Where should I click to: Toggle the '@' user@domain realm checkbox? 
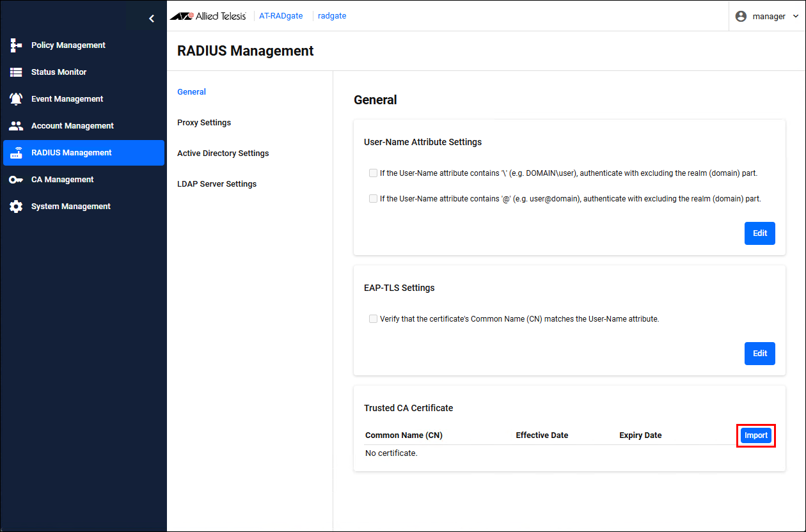[373, 198]
